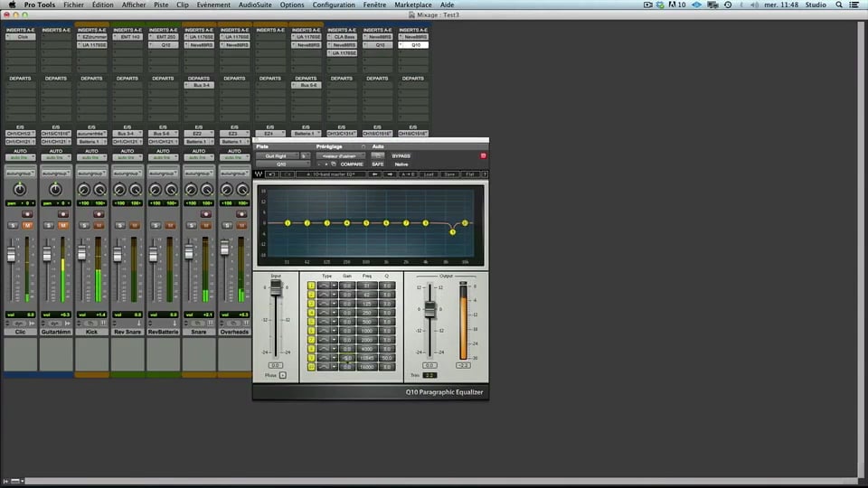The image size is (868, 488).
Task: Open the Piste menu
Action: tap(161, 5)
